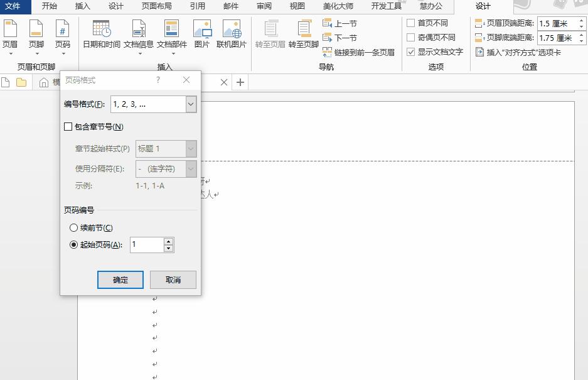Expand the 章节起始样式 style dropdown

coord(190,148)
